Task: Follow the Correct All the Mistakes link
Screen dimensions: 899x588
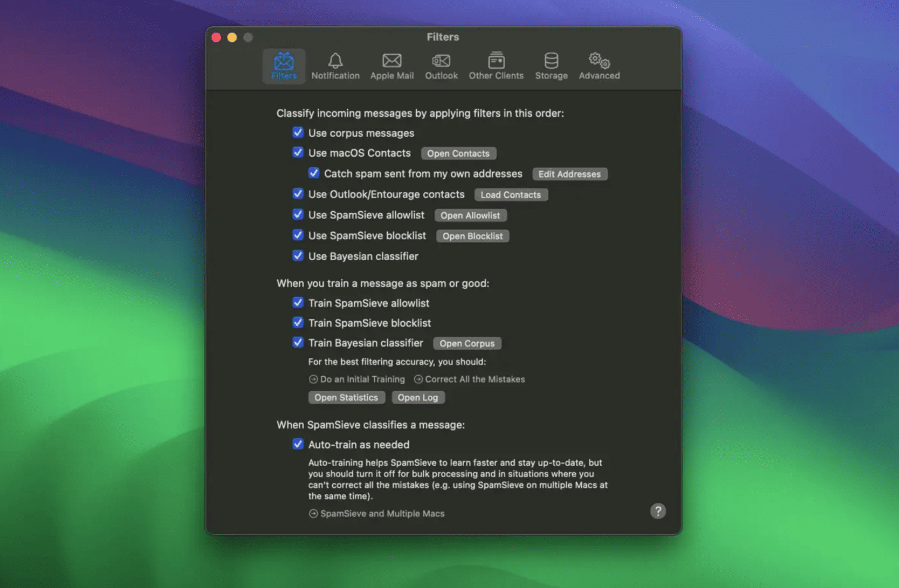Action: tap(475, 379)
